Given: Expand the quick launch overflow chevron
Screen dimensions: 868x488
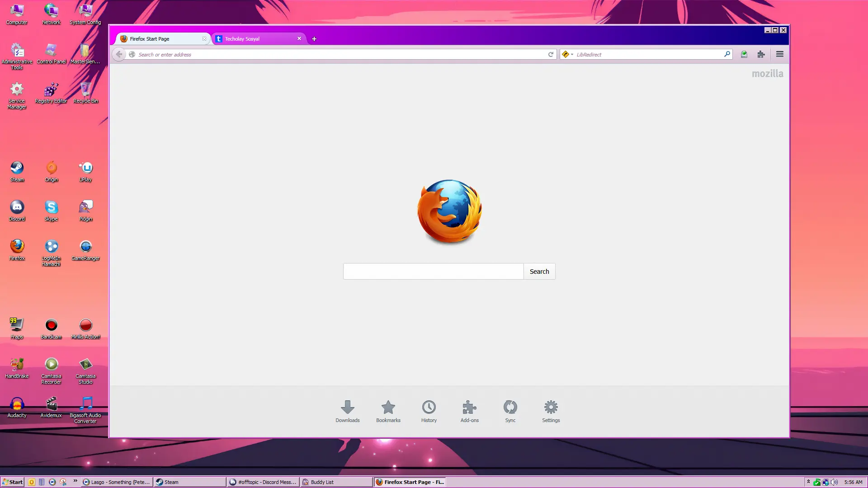Looking at the screenshot, I should [x=75, y=481].
